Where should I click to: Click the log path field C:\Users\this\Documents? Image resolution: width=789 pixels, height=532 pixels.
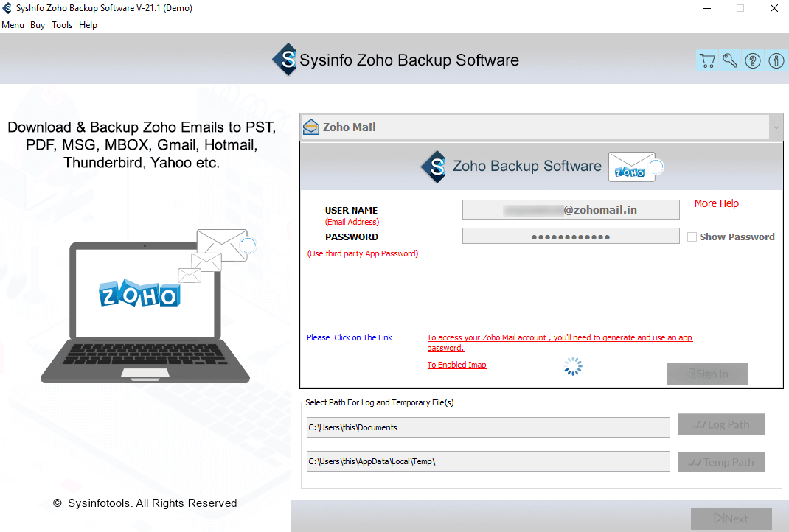coord(488,427)
